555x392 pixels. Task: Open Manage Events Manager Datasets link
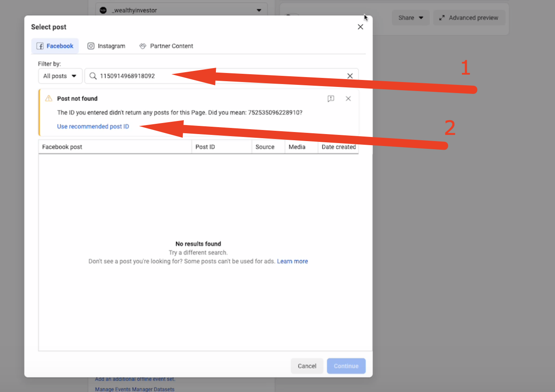point(135,389)
